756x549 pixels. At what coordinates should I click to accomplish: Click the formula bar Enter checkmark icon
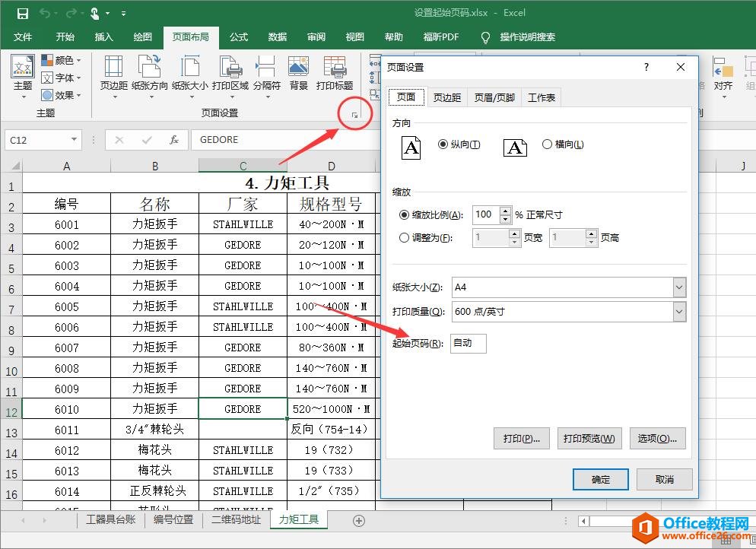[147, 140]
